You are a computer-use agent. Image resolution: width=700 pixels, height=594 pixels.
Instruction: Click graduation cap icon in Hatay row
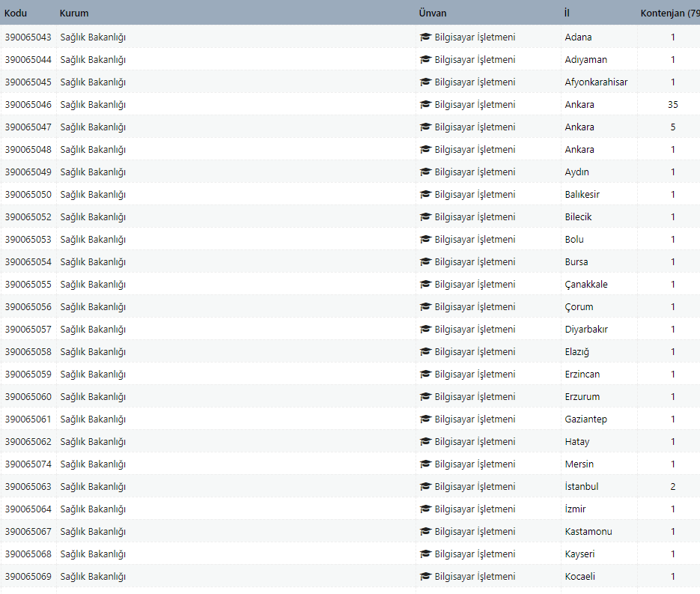click(x=425, y=442)
